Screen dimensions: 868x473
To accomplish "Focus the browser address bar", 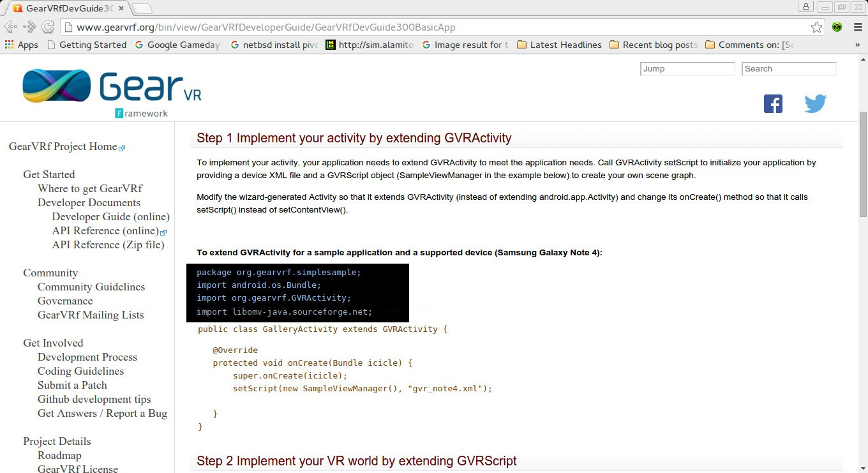I will tap(442, 27).
